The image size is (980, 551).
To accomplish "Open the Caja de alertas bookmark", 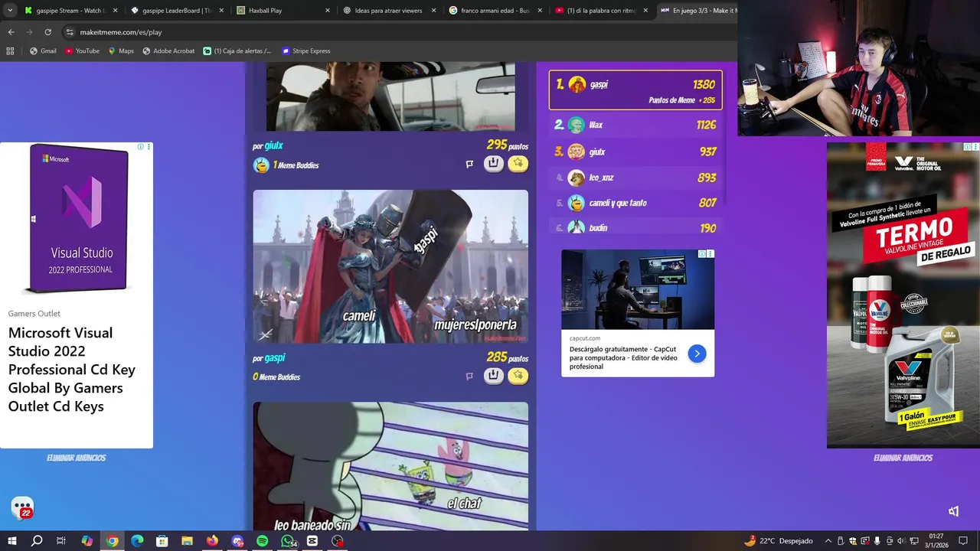I will point(237,51).
